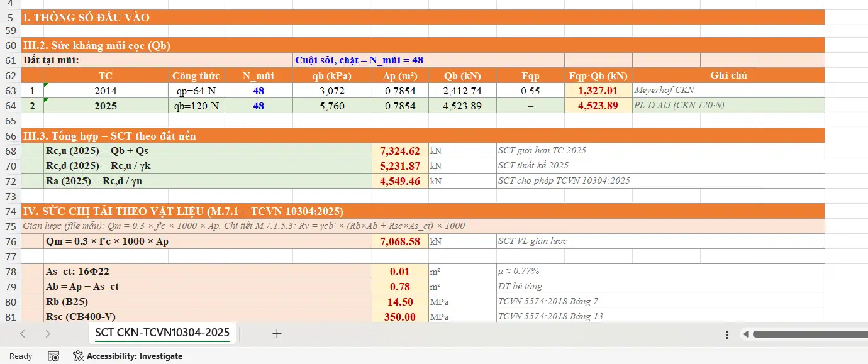868x364 pixels.
Task: Click the previous sheet navigation arrow
Action: (x=23, y=334)
